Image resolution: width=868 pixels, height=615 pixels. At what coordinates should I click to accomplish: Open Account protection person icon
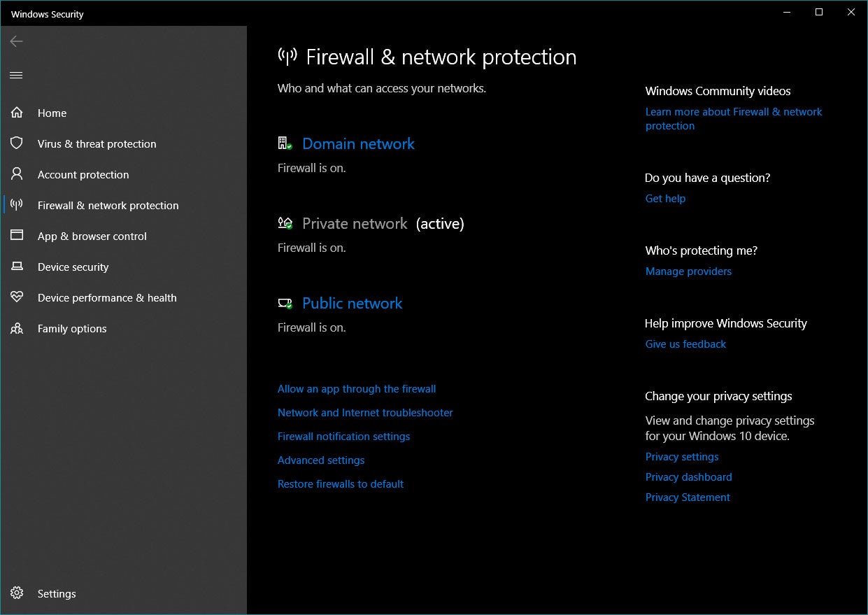[x=17, y=174]
